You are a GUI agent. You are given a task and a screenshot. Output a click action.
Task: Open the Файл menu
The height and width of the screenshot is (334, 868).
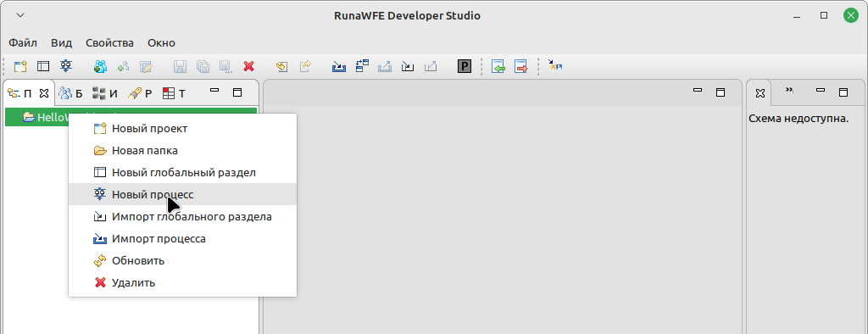click(23, 42)
